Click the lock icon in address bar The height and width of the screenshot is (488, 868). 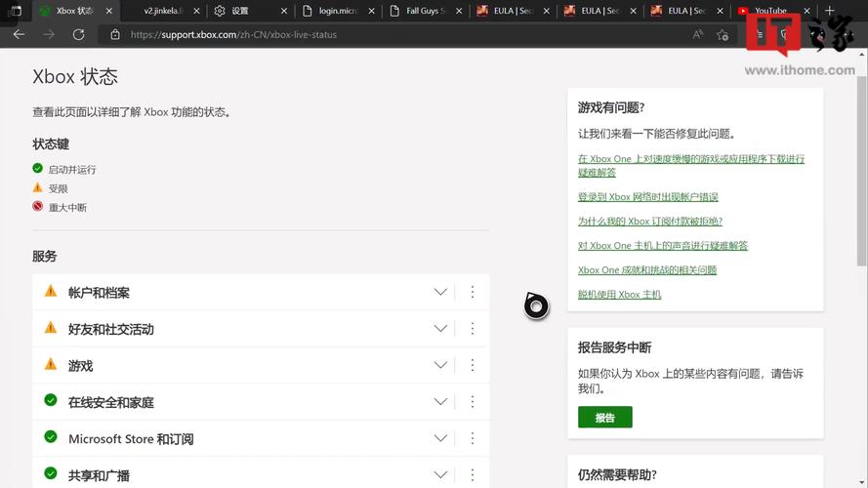tap(114, 34)
